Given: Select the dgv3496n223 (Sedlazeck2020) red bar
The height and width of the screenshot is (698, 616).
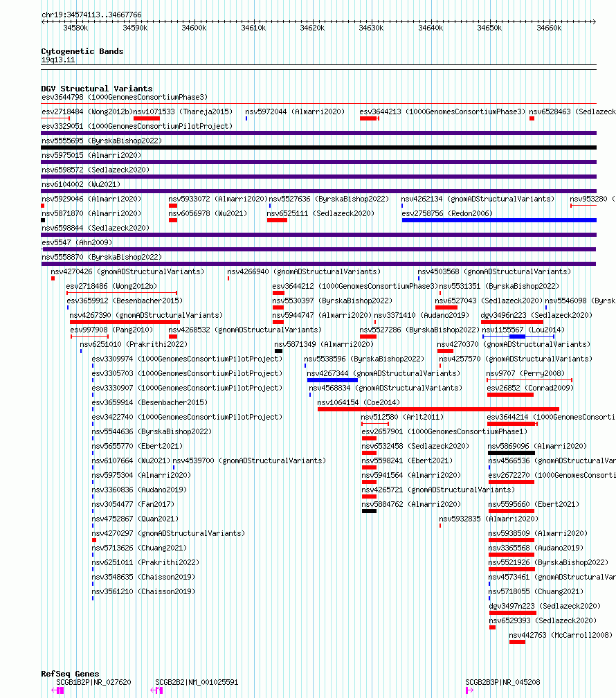Looking at the screenshot, I should pos(512,322).
